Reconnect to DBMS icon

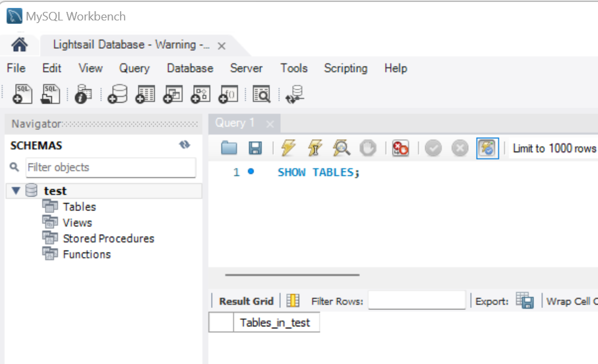pyautogui.click(x=295, y=94)
